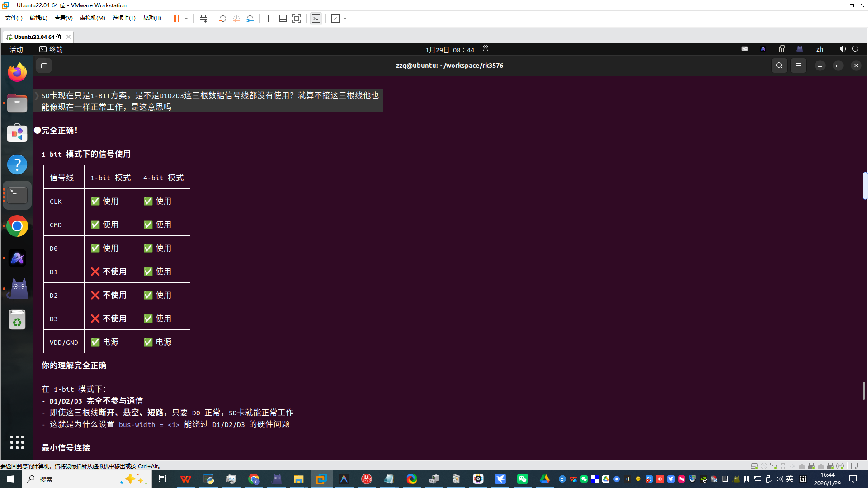Viewport: 868px width, 488px height.
Task: Expand the pause button dropdown arrow
Action: click(x=186, y=19)
